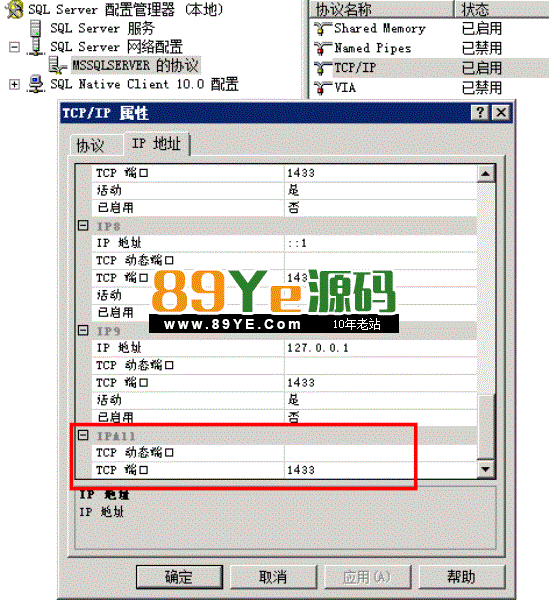Screen dimensions: 549x600
Task: Select the SQL Server 服务 icon
Action: [x=36, y=28]
